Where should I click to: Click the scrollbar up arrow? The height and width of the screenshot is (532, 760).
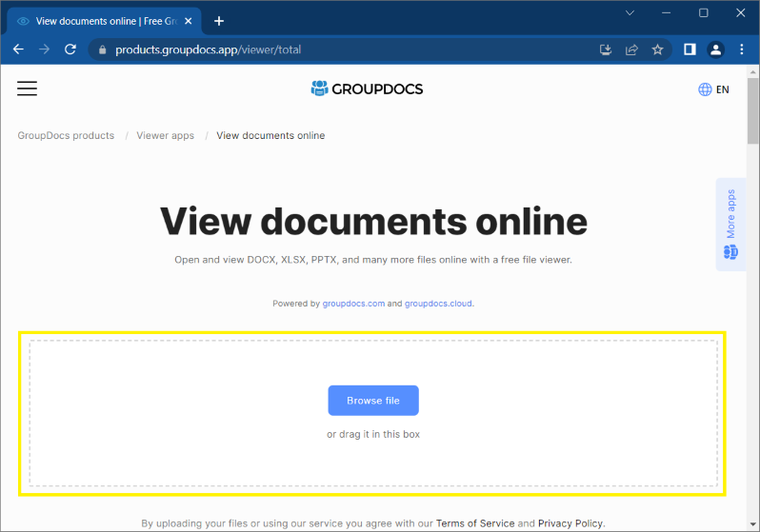(752, 71)
